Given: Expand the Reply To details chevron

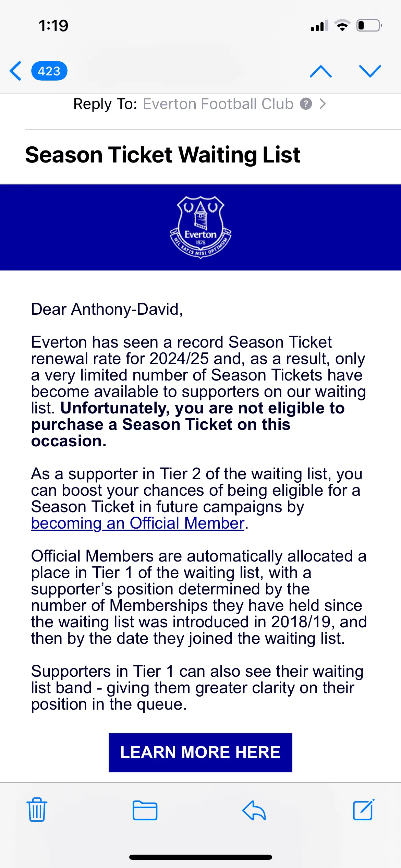Looking at the screenshot, I should click(322, 104).
